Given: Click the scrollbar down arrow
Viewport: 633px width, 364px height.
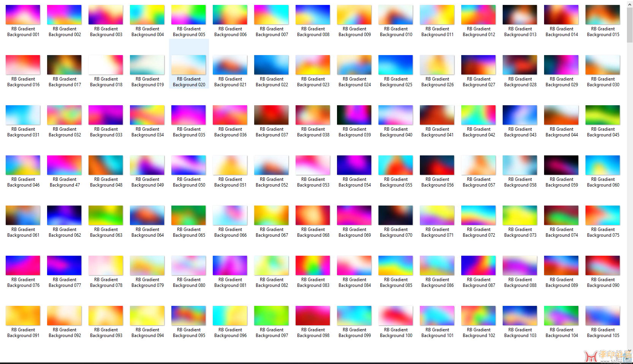Looking at the screenshot, I should 630,351.
